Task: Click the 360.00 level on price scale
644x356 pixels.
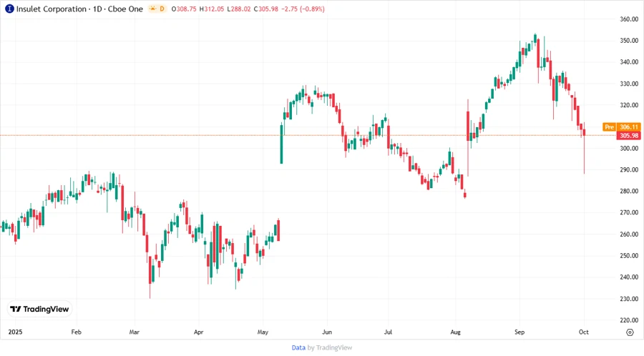Action: coord(629,19)
